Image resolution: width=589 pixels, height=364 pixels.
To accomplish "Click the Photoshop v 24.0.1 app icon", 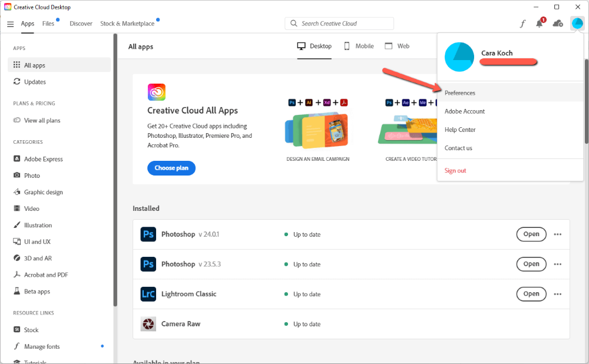I will click(x=148, y=234).
